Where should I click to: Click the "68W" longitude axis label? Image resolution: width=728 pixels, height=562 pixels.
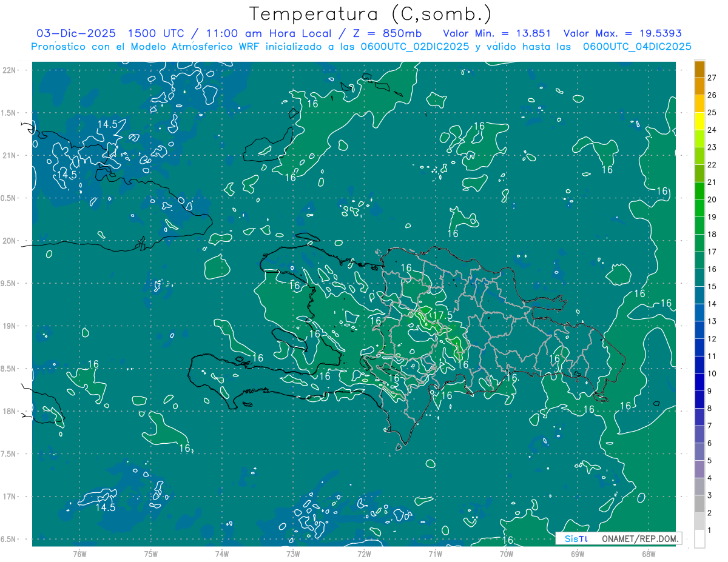tap(649, 554)
